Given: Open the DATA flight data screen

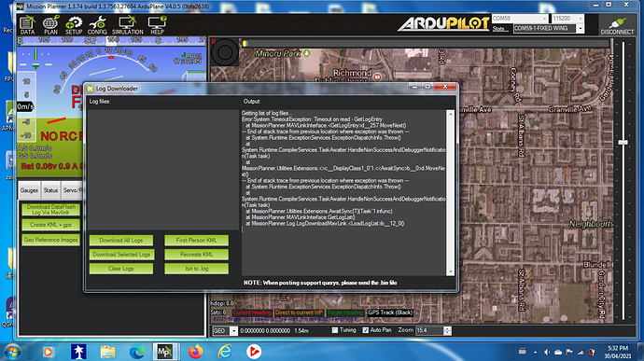Looking at the screenshot, I should pos(27,25).
